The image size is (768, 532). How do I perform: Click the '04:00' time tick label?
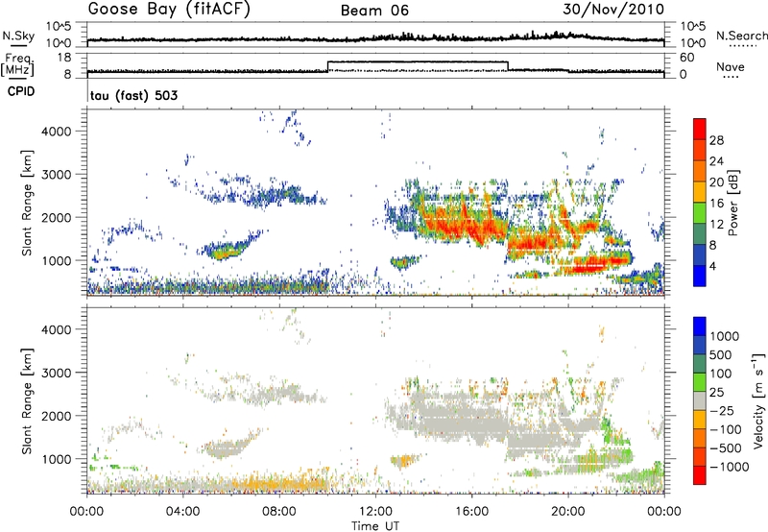coord(183,512)
